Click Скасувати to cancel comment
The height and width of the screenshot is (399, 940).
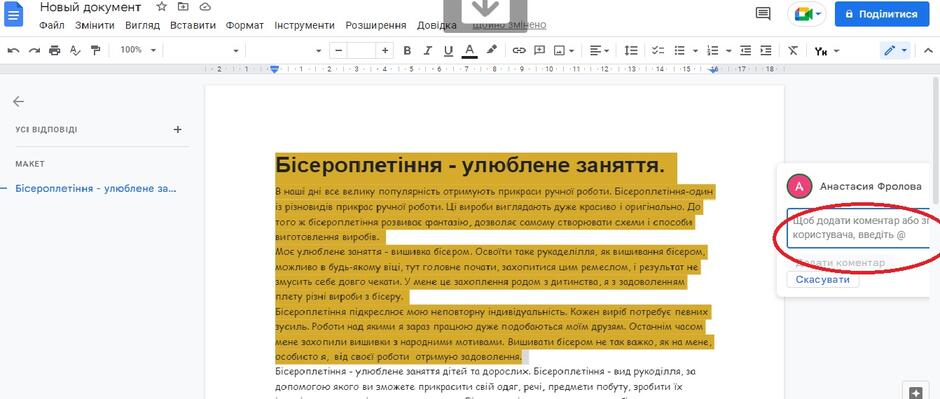click(822, 280)
